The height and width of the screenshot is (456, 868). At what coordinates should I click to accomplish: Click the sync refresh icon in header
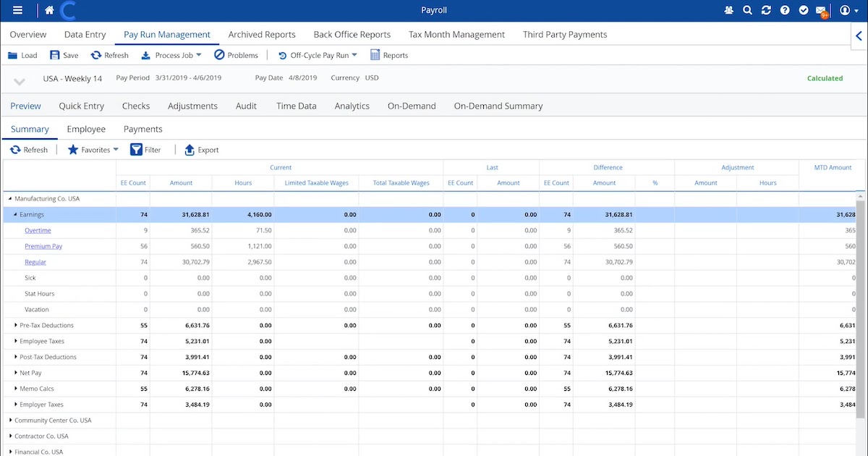(x=766, y=10)
